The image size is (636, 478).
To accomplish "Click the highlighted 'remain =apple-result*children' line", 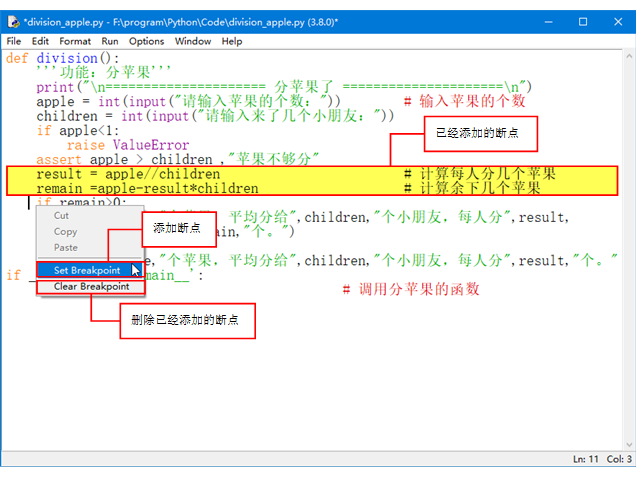I will coord(147,189).
